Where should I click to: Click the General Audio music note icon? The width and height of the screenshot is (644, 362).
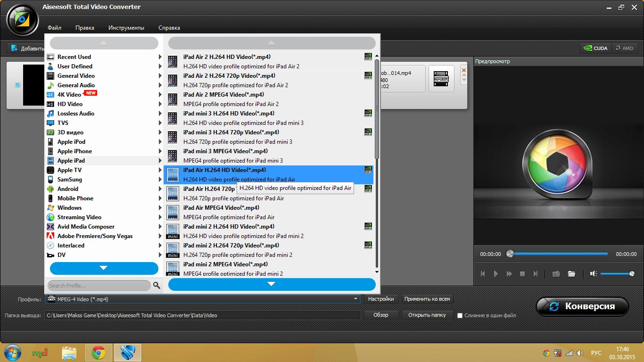(50, 85)
